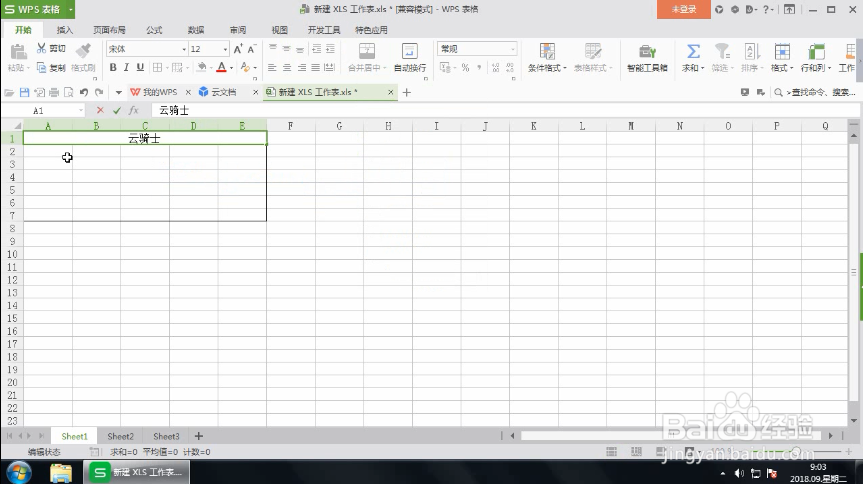
Task: Open the font name 宋体 dropdown
Action: click(184, 50)
